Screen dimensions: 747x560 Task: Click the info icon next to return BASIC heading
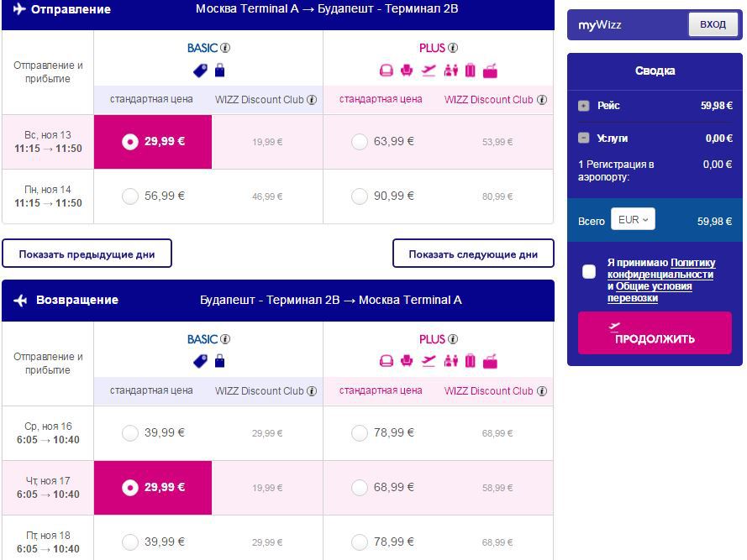tap(225, 339)
